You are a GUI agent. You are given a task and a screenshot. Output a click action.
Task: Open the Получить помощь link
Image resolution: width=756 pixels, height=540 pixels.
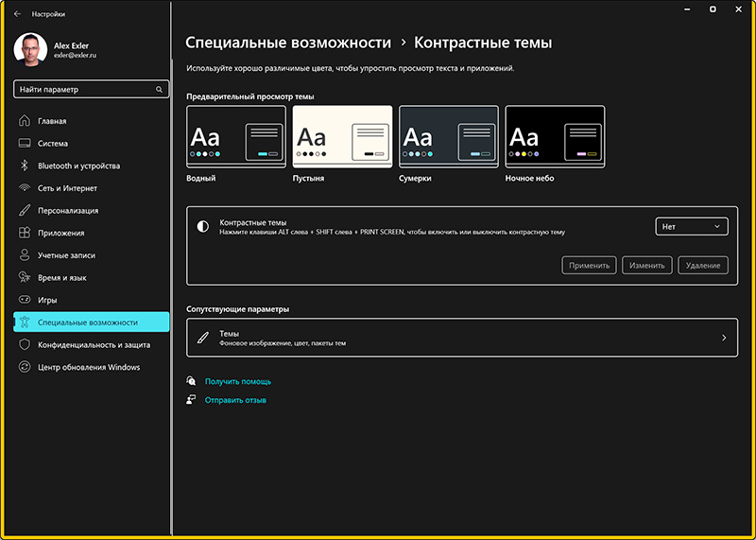tap(237, 381)
